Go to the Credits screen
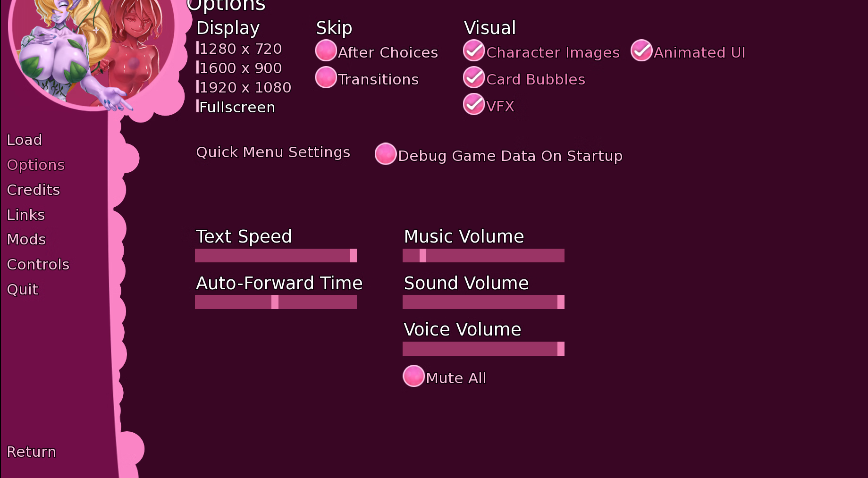 point(34,190)
